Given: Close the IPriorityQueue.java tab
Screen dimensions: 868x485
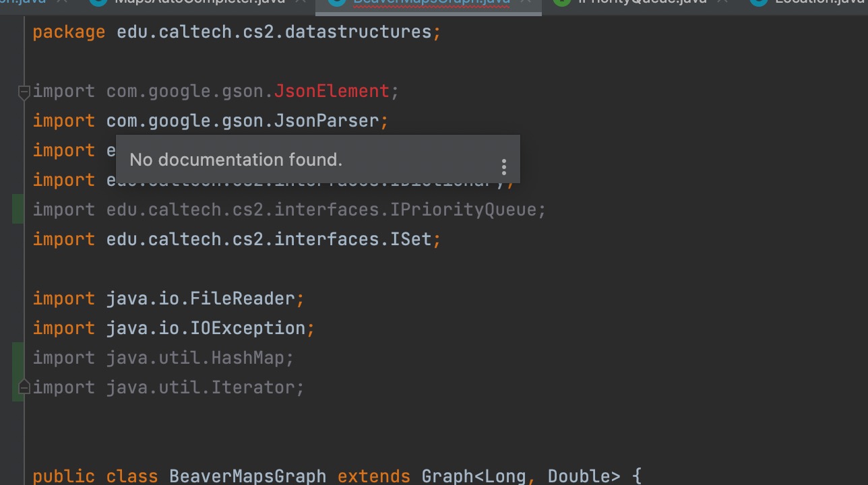Looking at the screenshot, I should coord(722,2).
